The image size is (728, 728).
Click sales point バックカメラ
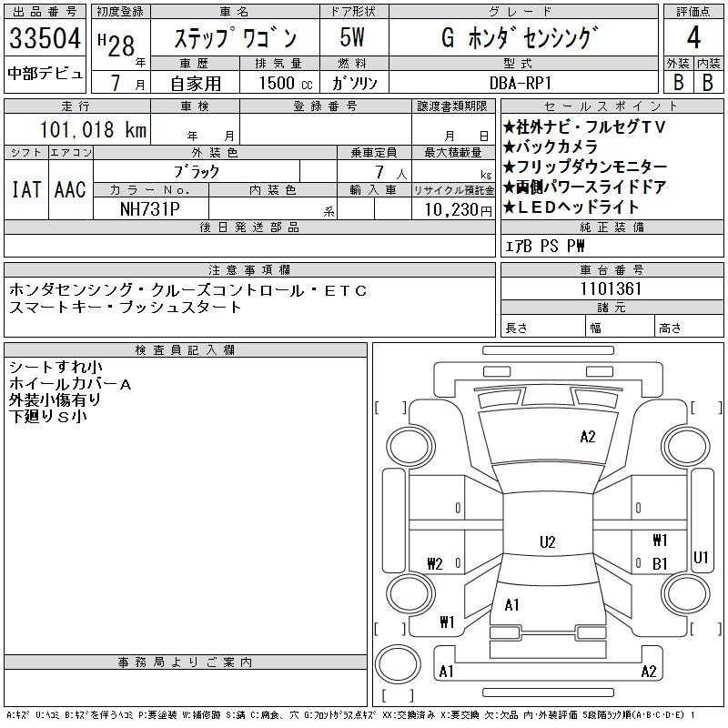point(551,147)
